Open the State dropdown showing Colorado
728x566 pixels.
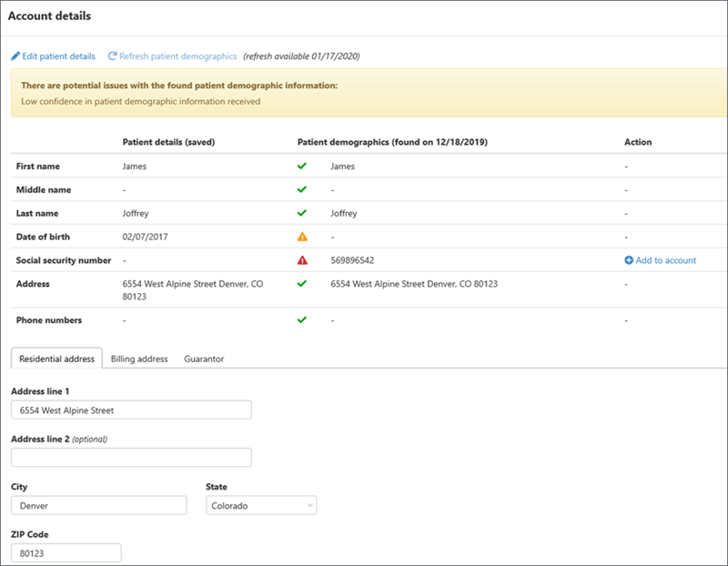261,505
